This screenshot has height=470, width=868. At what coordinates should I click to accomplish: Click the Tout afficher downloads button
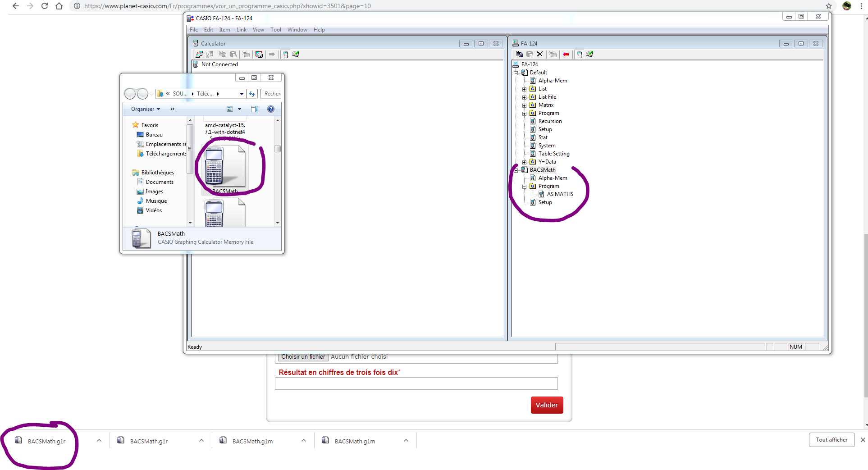(x=831, y=440)
